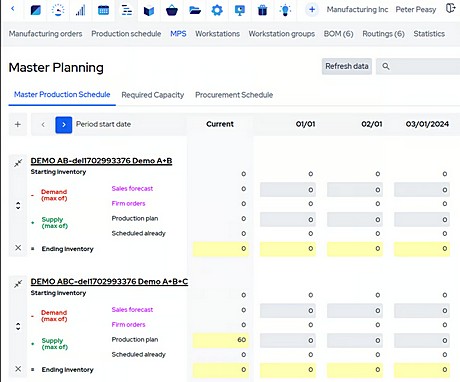
Task: Open the stock box icon in navigation
Action: pyautogui.click(x=149, y=11)
